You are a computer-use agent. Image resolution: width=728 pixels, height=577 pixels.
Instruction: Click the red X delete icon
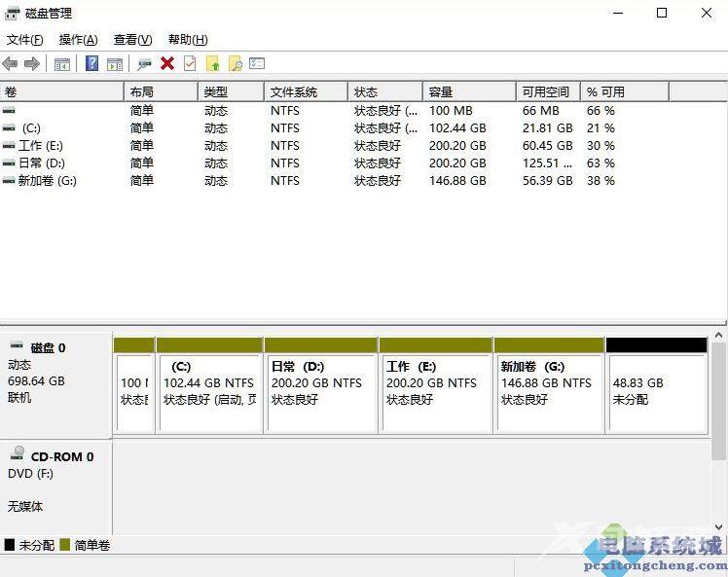click(x=167, y=63)
